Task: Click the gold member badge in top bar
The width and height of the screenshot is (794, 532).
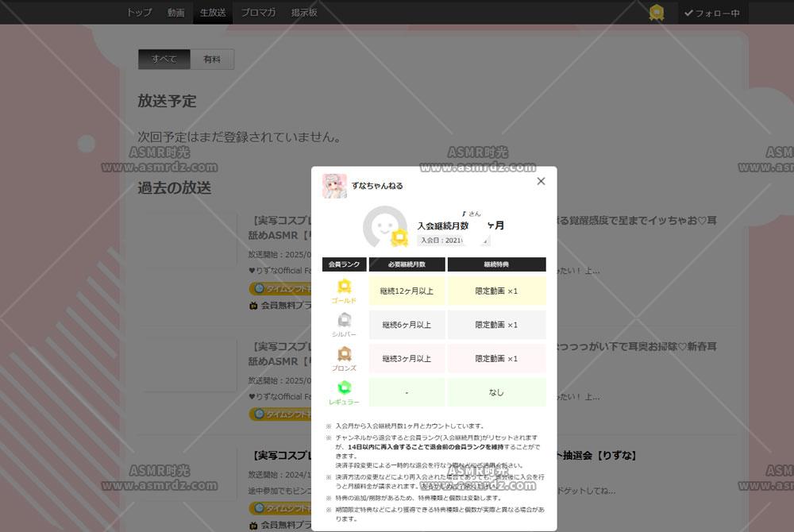Action: [657, 12]
